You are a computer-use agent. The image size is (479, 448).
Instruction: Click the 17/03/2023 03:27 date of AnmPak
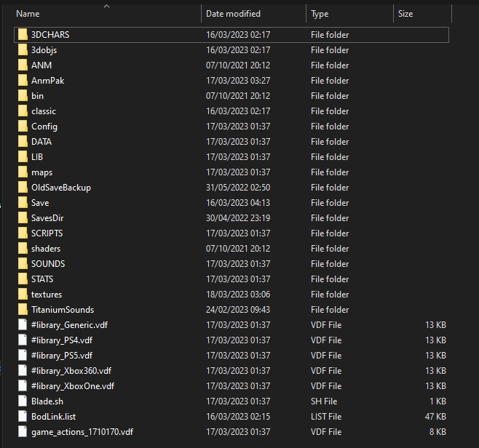tap(238, 81)
